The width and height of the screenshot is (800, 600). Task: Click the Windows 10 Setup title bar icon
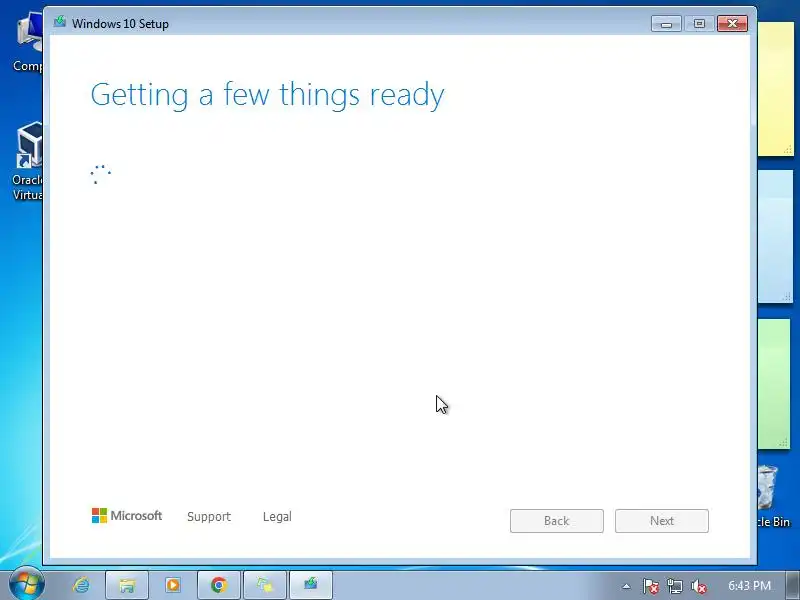[x=60, y=22]
